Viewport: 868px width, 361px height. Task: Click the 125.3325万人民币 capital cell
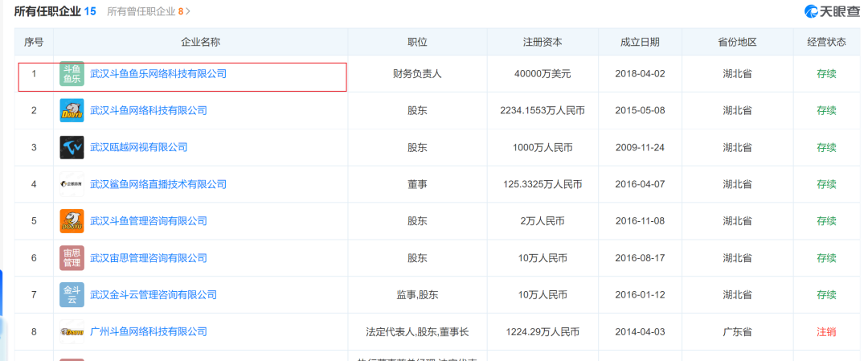542,184
